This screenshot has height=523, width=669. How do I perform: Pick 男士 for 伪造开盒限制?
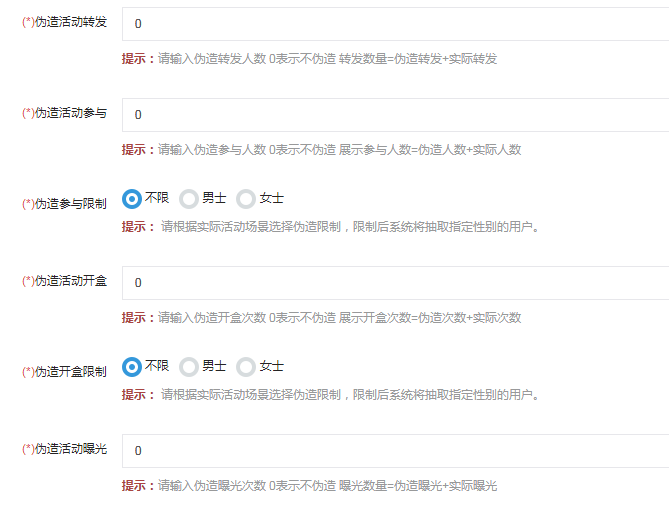click(189, 367)
